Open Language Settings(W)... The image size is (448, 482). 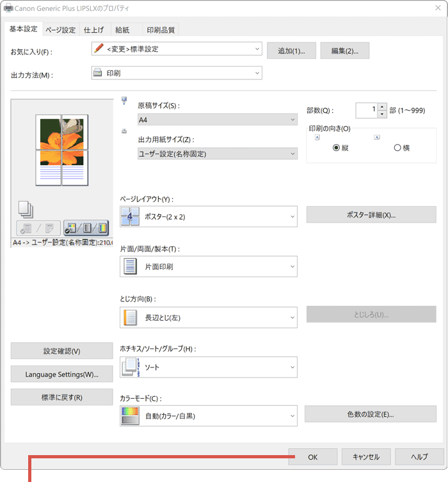point(62,374)
